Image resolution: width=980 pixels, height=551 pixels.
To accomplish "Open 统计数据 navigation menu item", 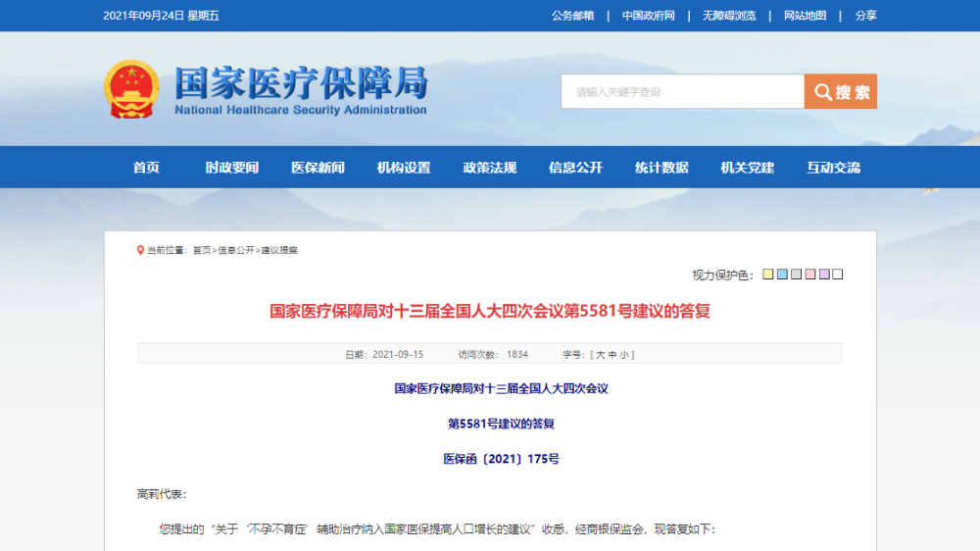I will (661, 167).
